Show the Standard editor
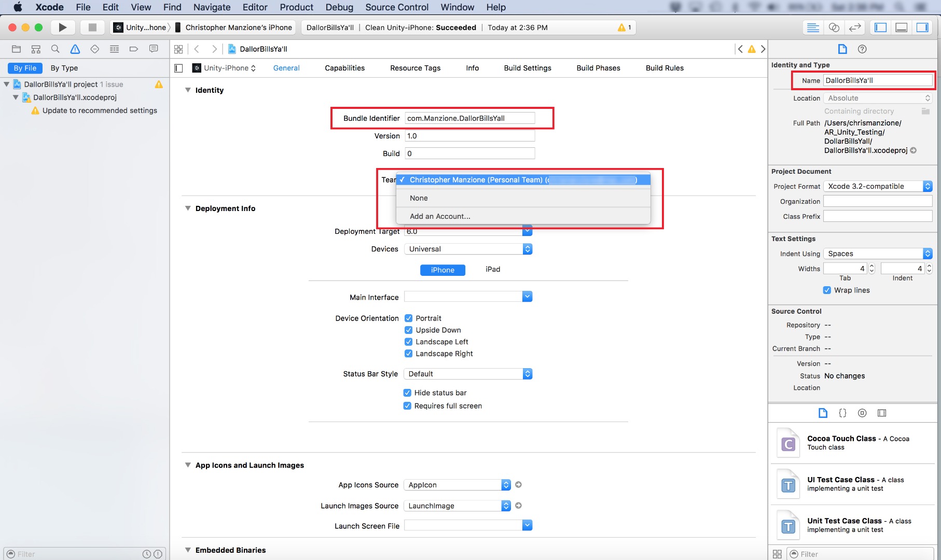 [813, 27]
